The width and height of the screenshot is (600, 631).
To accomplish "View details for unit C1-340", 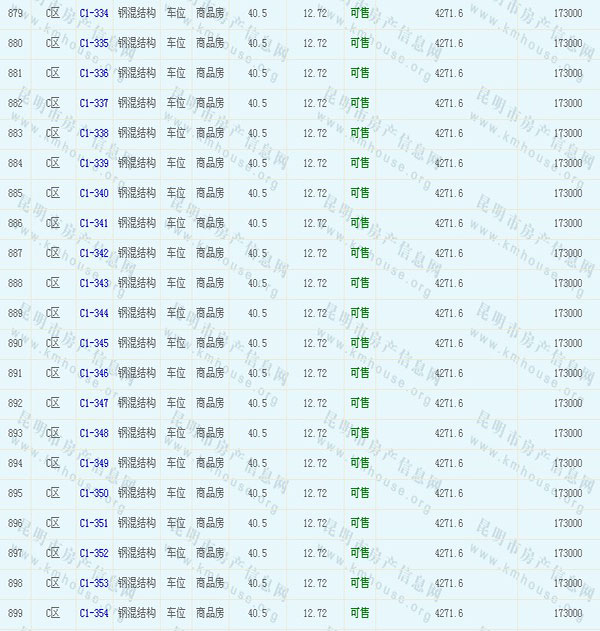I will pos(94,193).
